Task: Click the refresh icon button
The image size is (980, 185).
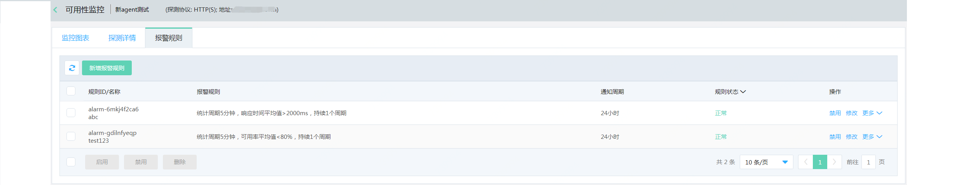Action: click(x=72, y=68)
